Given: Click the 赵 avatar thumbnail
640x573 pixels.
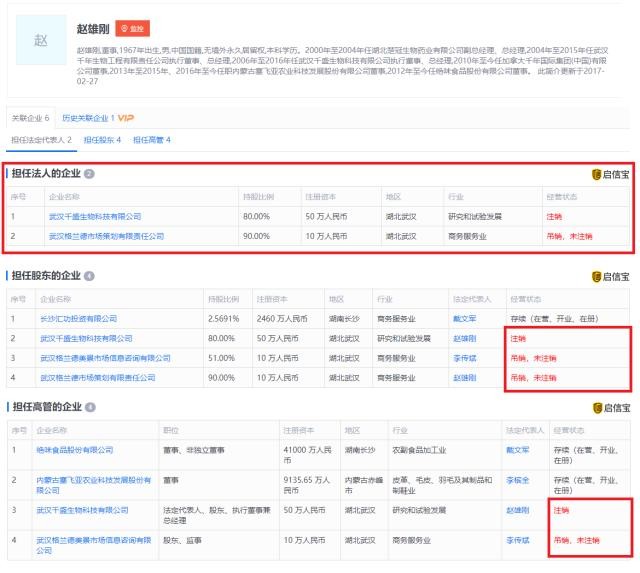Looking at the screenshot, I should tap(41, 41).
